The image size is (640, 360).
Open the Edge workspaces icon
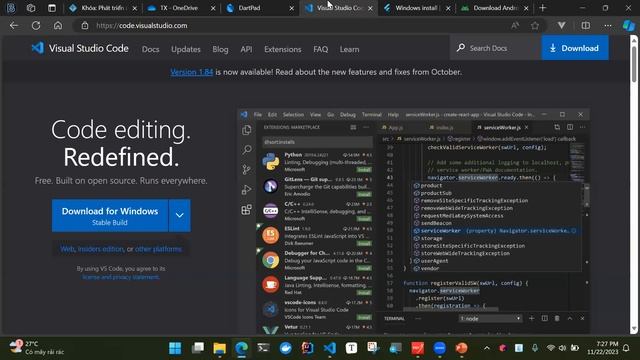point(31,8)
